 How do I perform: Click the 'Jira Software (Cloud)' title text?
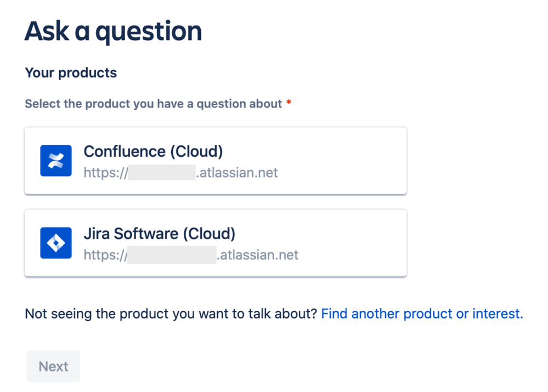[160, 234]
